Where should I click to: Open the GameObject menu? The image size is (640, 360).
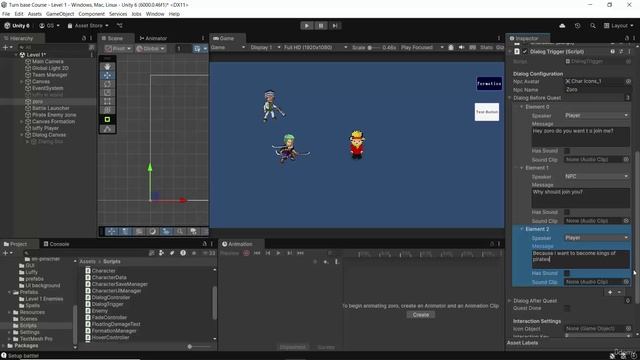[60, 14]
